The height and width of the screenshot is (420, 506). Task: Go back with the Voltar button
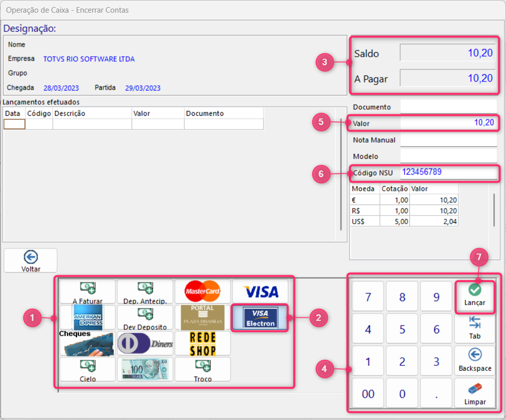(x=31, y=261)
